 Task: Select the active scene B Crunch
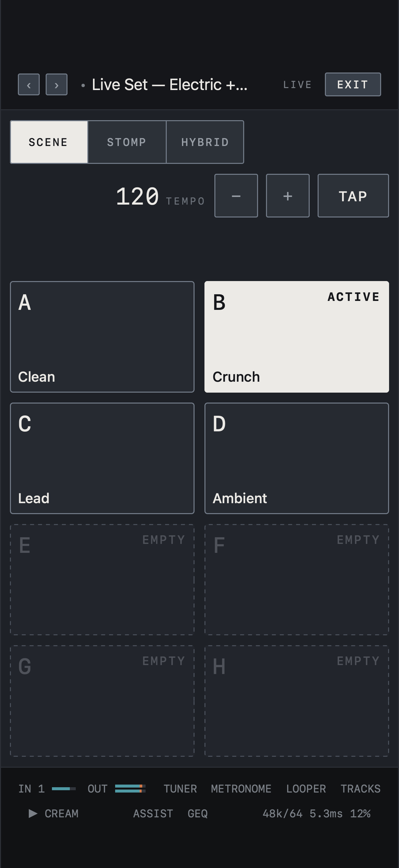point(297,337)
